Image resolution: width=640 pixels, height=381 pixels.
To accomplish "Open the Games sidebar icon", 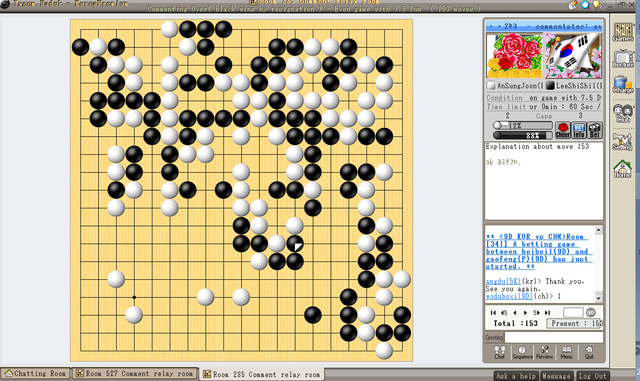I will (623, 31).
